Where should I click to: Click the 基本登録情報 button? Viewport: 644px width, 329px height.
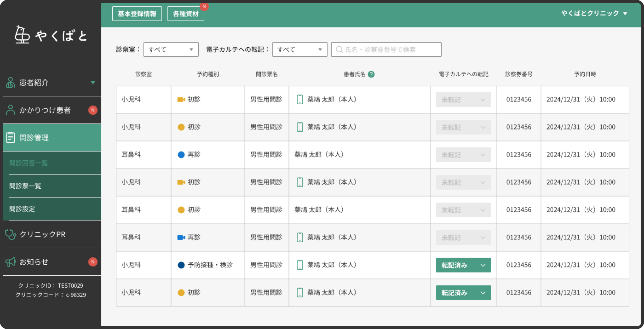pyautogui.click(x=137, y=14)
